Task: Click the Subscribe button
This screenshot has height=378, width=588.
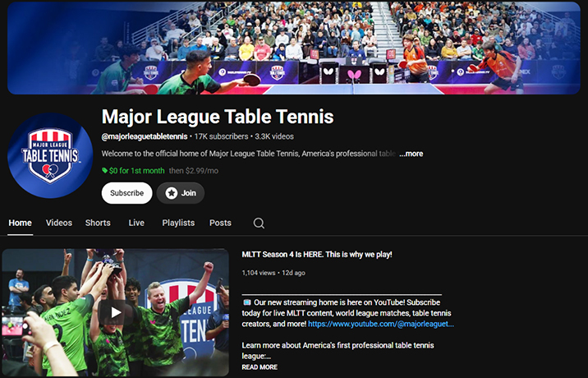Action: coord(126,193)
